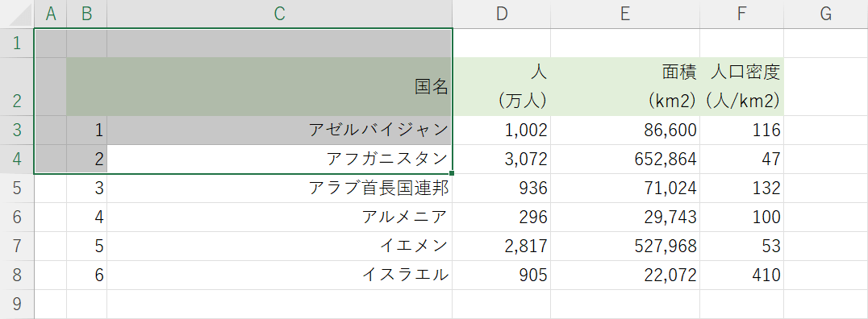
Task: Click area value 71,024
Action: pos(625,188)
